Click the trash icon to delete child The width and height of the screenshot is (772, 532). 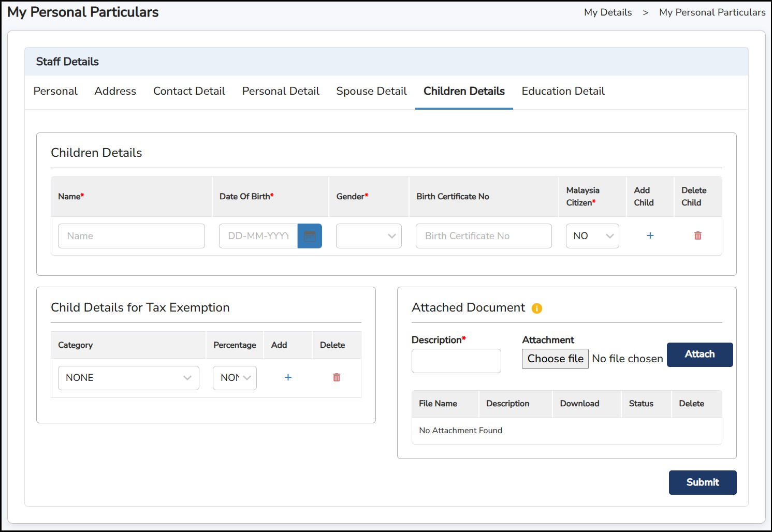[x=697, y=235]
